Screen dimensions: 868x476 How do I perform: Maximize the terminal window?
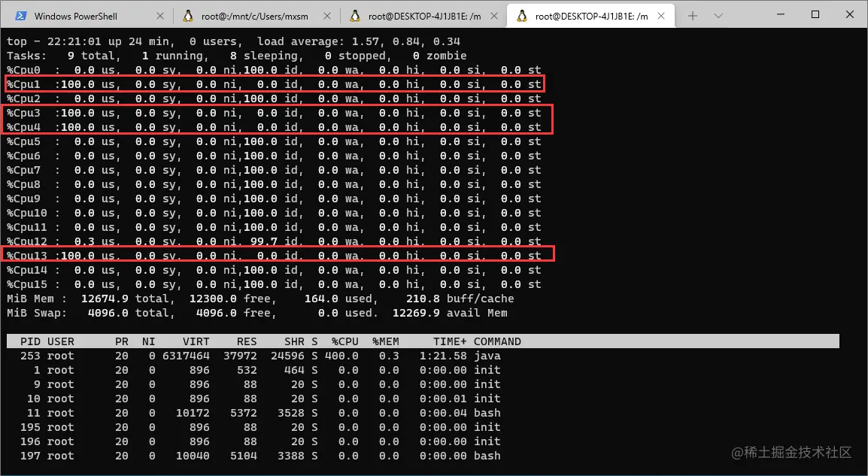pos(815,15)
